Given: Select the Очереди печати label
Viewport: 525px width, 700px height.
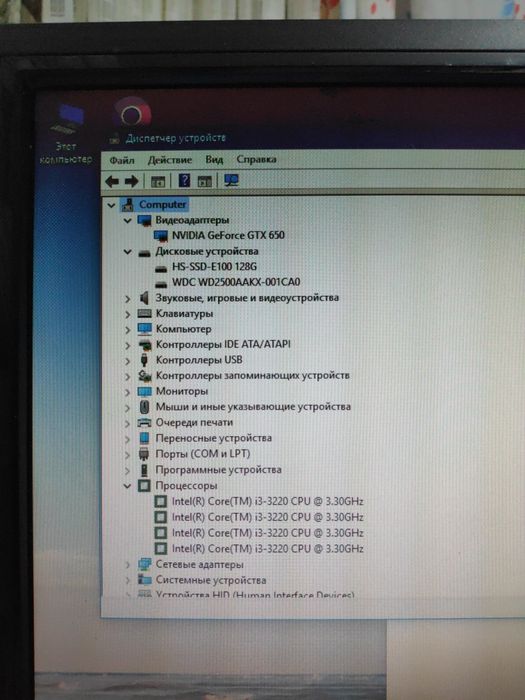Looking at the screenshot, I should (x=194, y=423).
